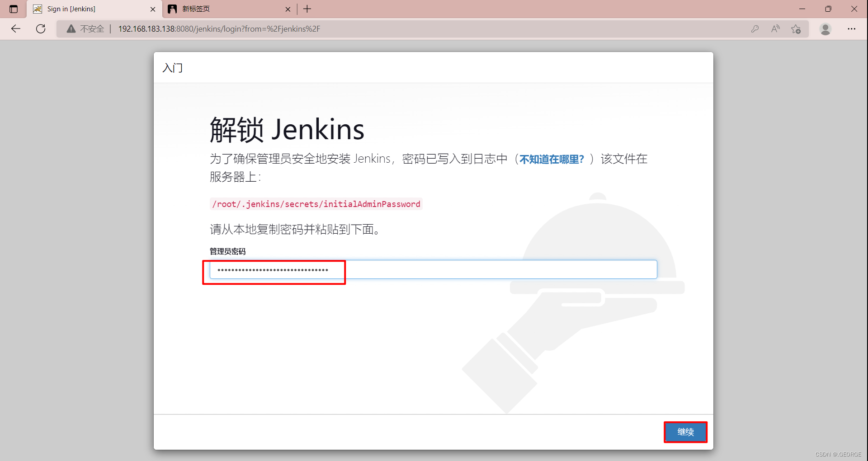Open a new browser tab
The height and width of the screenshot is (461, 868).
click(307, 9)
